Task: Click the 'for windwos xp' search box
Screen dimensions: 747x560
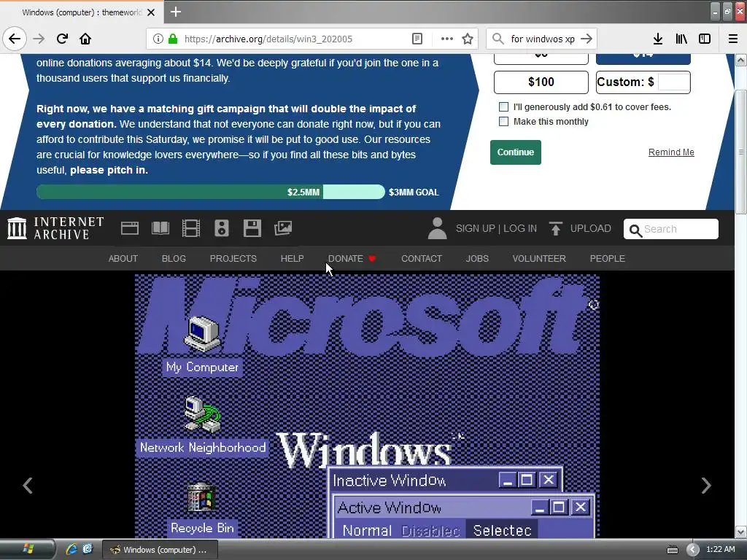Action: [542, 39]
